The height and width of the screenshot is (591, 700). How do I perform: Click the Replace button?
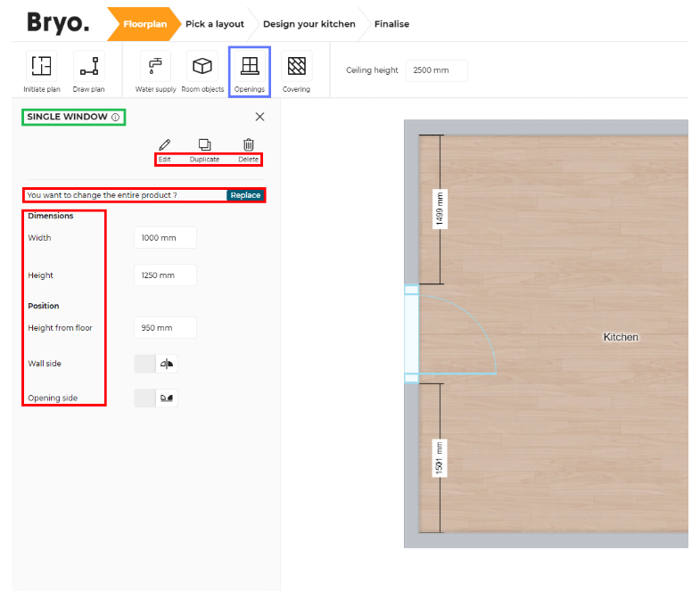point(245,195)
